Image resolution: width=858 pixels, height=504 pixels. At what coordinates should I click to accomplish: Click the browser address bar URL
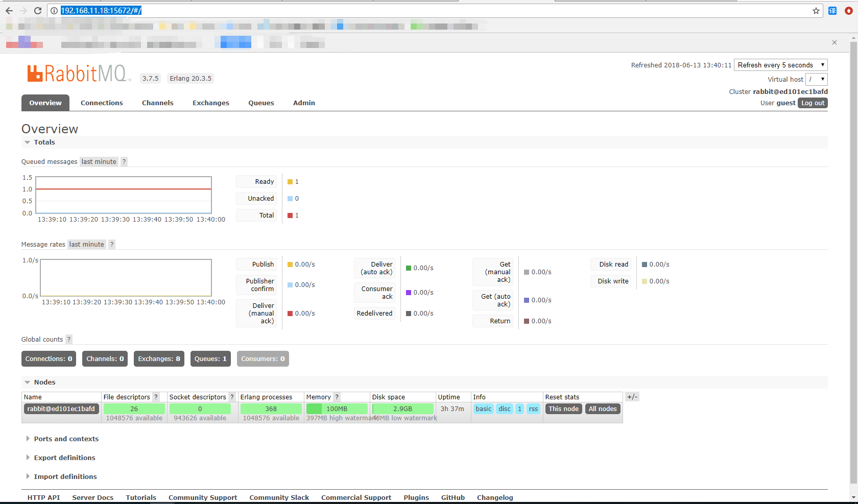click(x=101, y=11)
